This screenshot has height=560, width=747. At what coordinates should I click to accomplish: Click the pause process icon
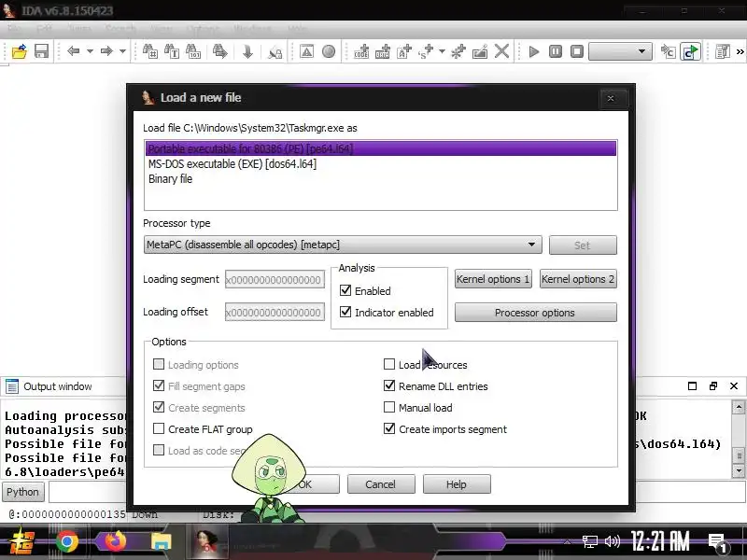pyautogui.click(x=556, y=51)
